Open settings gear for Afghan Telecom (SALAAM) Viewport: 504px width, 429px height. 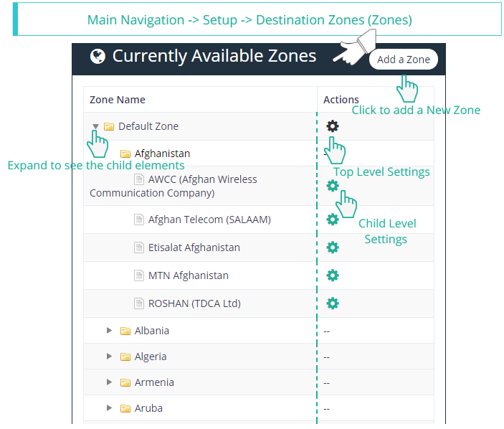[333, 220]
